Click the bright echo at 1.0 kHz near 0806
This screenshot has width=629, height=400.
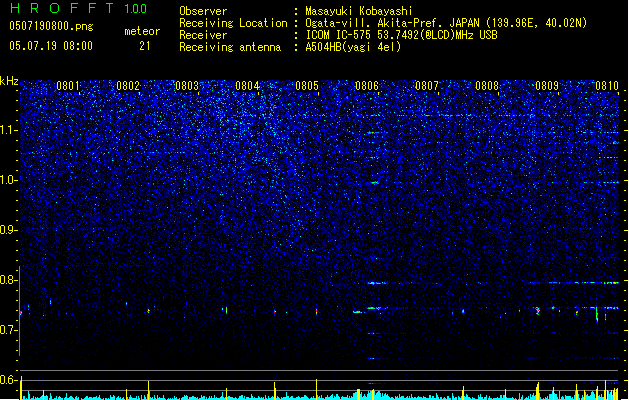[373, 183]
